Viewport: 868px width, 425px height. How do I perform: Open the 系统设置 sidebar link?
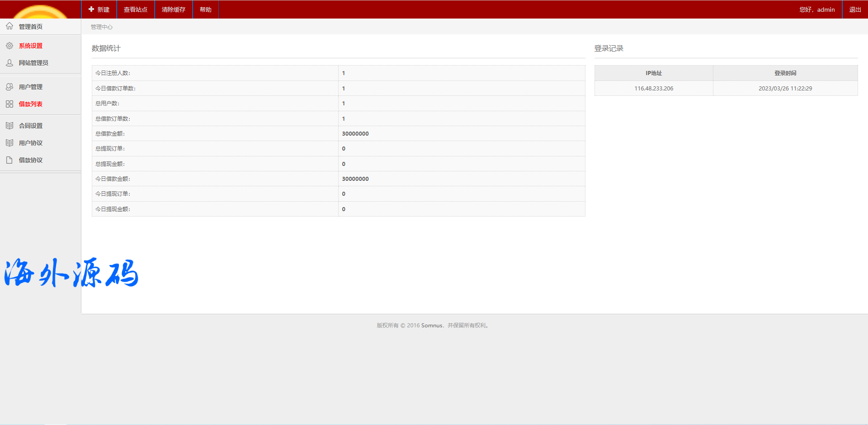click(31, 46)
